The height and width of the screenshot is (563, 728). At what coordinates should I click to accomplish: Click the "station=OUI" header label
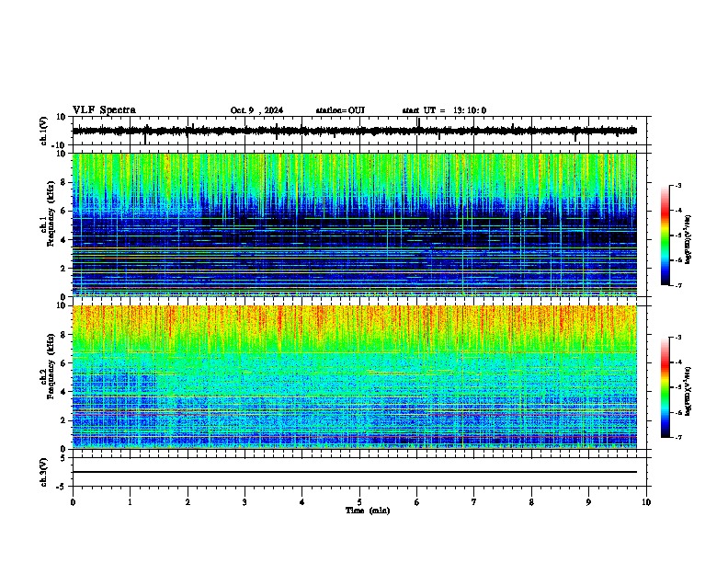coord(340,110)
